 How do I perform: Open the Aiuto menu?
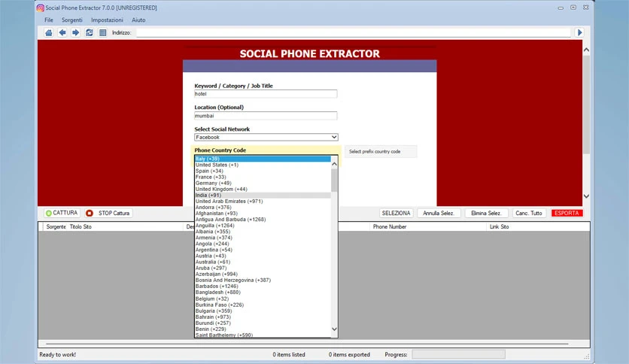pyautogui.click(x=138, y=20)
